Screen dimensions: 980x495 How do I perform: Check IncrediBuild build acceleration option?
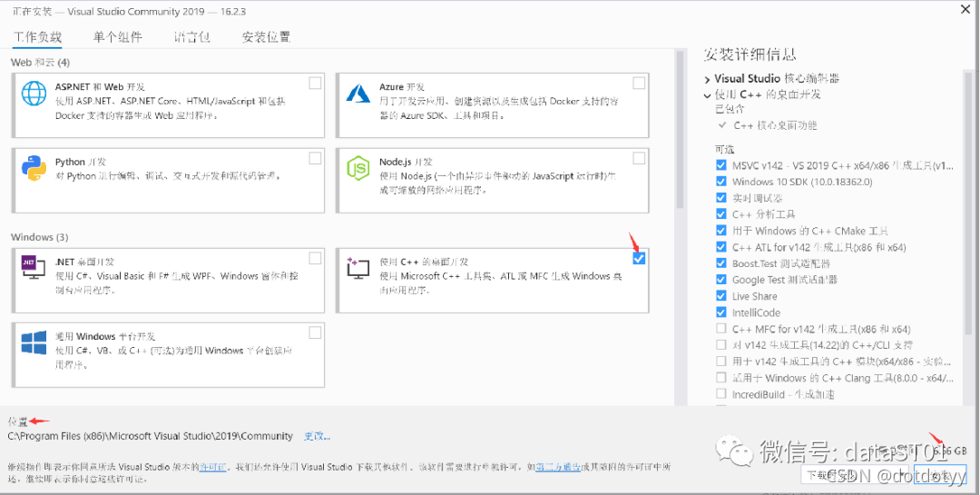click(x=720, y=394)
